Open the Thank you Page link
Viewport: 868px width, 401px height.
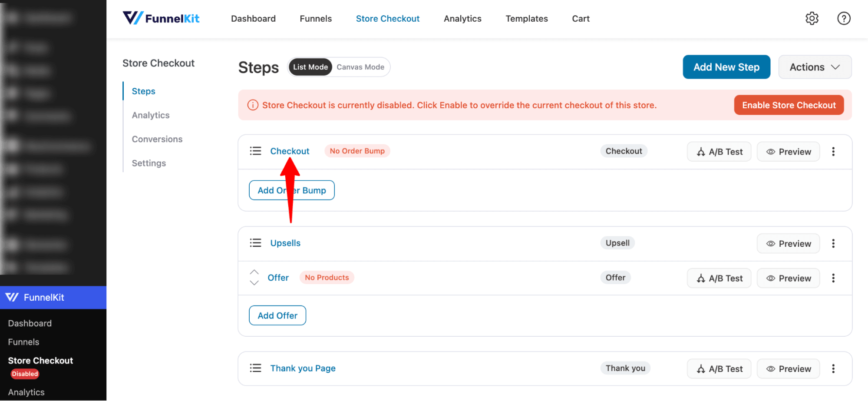click(303, 368)
